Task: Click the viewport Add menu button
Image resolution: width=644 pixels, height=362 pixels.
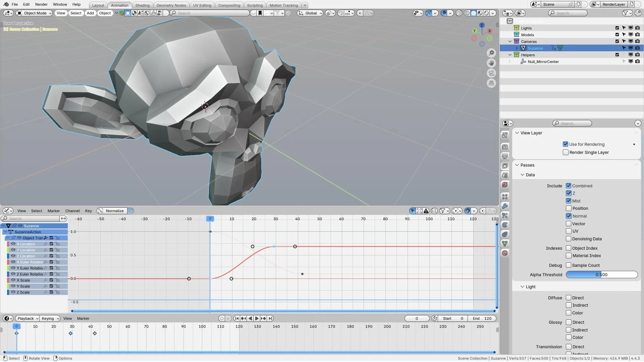Action: pyautogui.click(x=90, y=13)
